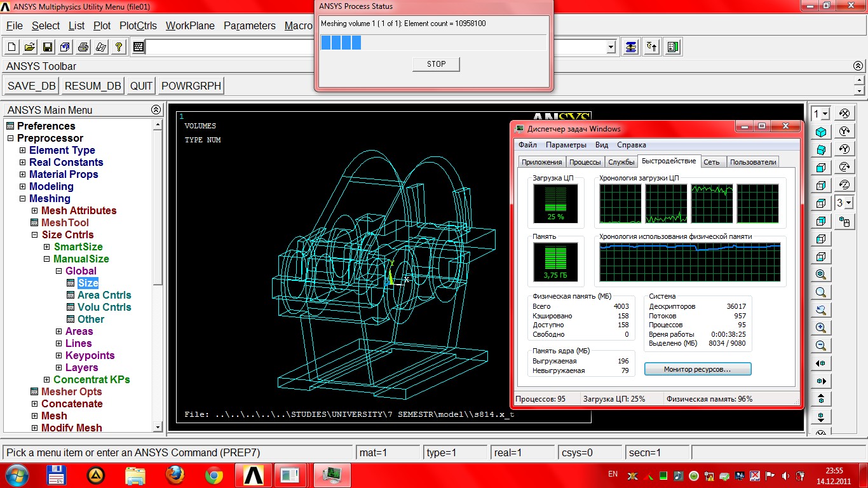868x488 pixels.
Task: Expand the SmartSize node
Action: click(47, 247)
